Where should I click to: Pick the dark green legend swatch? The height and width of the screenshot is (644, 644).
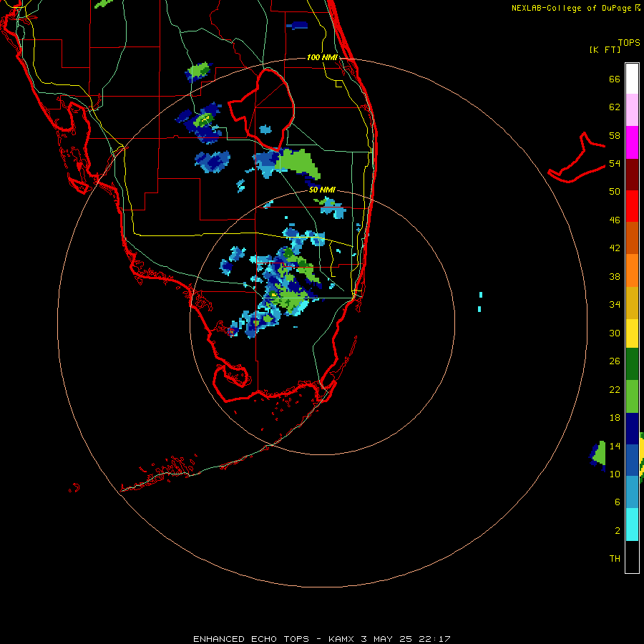[x=632, y=364]
